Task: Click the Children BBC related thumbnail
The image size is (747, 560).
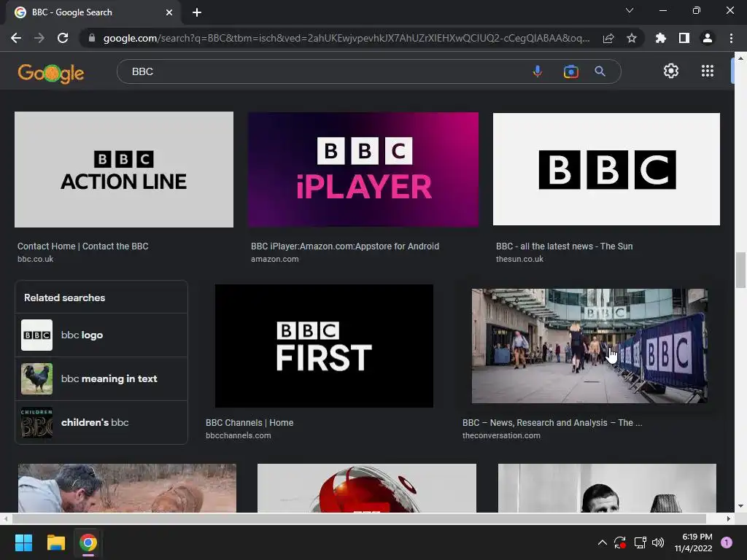Action: [x=36, y=422]
